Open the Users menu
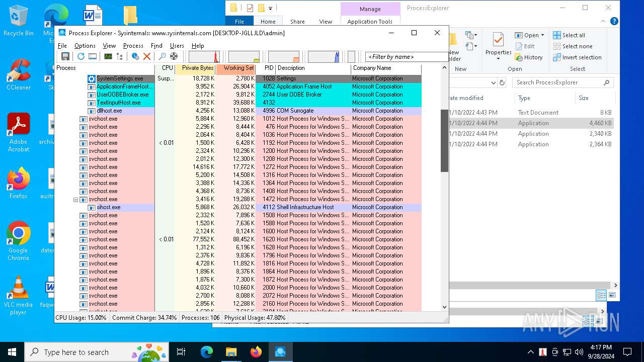 (177, 45)
